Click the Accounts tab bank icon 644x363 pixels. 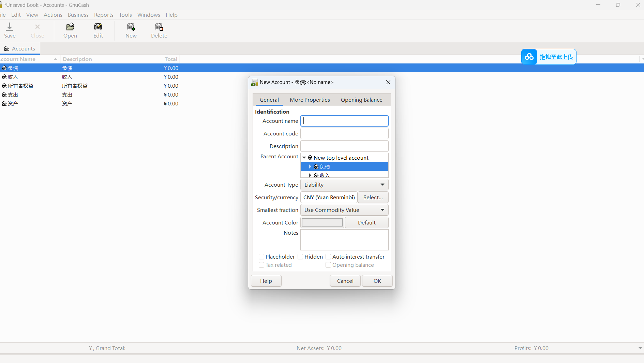[x=6, y=48]
